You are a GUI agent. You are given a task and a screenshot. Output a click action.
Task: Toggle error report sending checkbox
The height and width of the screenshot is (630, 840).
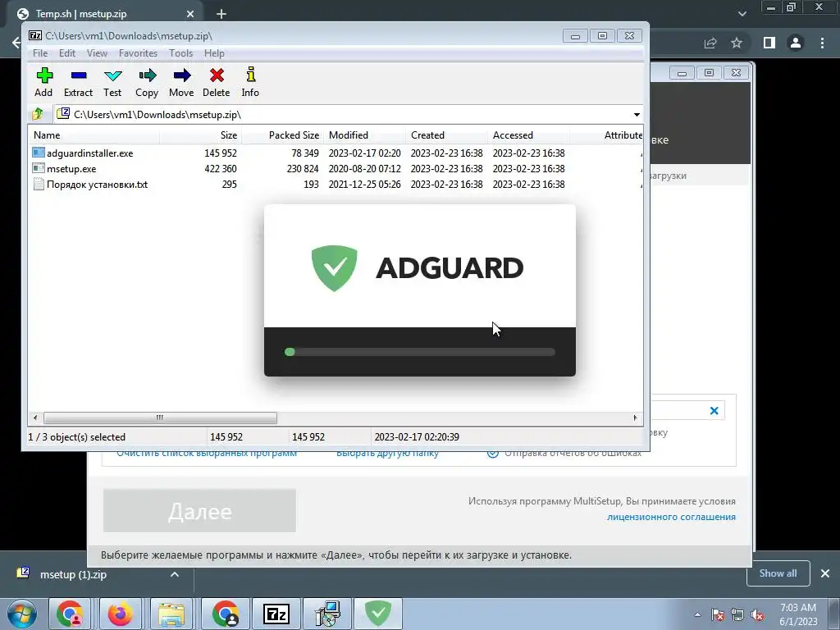click(492, 453)
